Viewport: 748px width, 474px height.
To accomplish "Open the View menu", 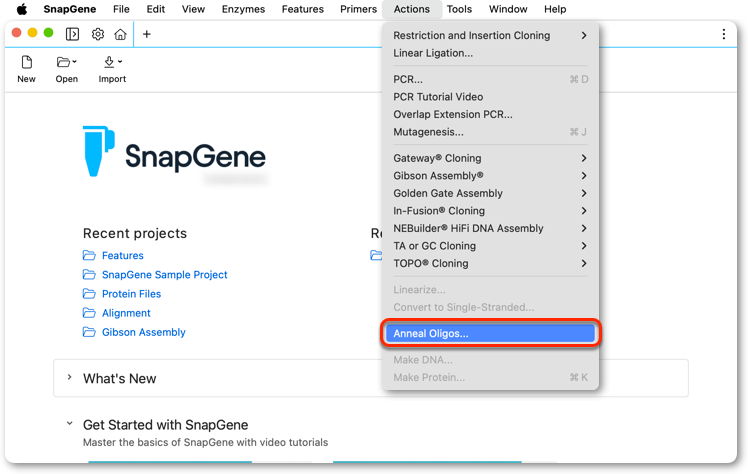I will click(193, 9).
